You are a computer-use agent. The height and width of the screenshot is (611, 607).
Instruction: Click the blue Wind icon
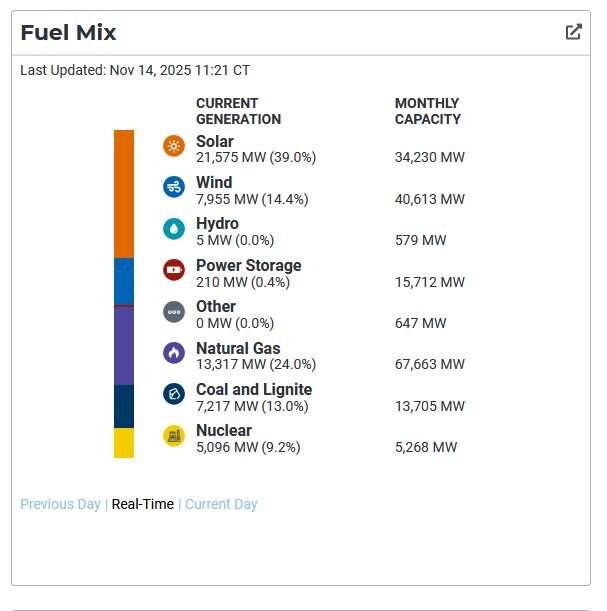point(174,187)
